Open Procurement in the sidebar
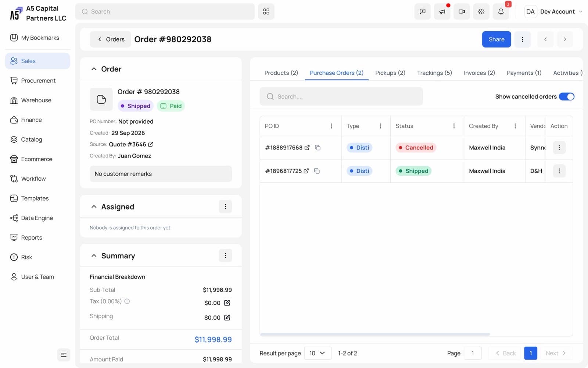Image resolution: width=588 pixels, height=368 pixels. click(37, 81)
